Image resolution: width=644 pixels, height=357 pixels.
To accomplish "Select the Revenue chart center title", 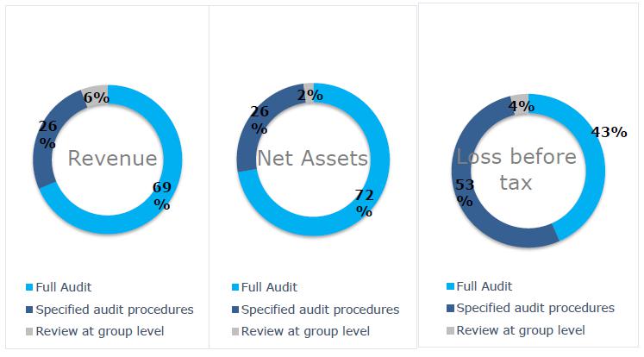I will (x=113, y=159).
